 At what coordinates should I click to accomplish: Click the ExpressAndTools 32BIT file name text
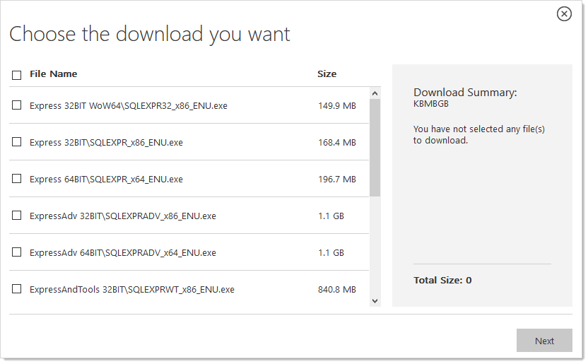pyautogui.click(x=131, y=290)
